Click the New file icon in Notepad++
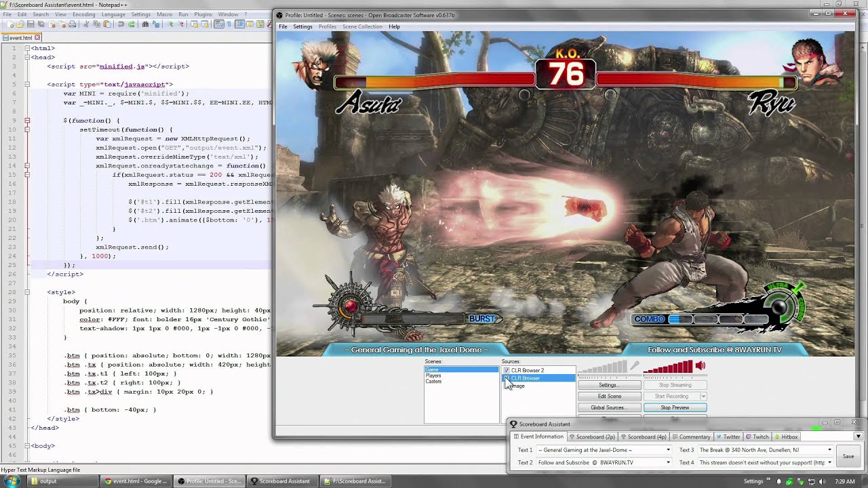The image size is (868, 488). 10,24
